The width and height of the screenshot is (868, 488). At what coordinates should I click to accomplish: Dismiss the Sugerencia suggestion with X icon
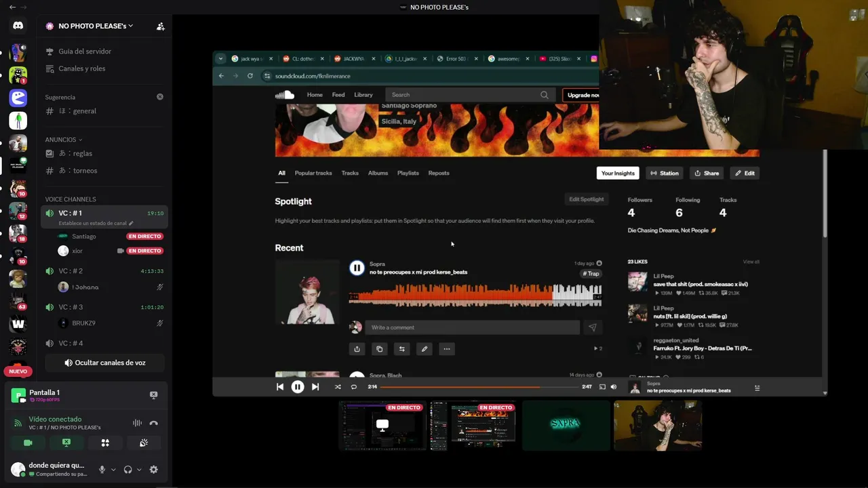click(160, 97)
